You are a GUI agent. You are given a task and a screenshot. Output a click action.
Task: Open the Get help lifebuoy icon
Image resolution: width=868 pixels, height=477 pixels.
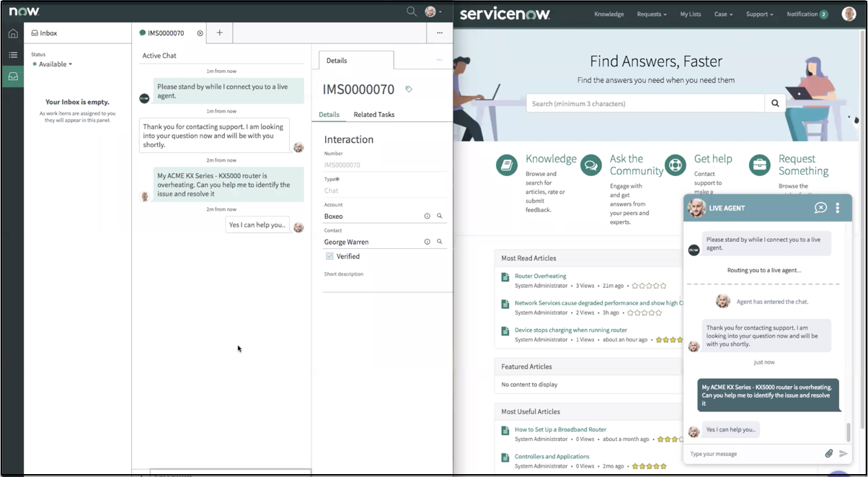[x=676, y=165]
